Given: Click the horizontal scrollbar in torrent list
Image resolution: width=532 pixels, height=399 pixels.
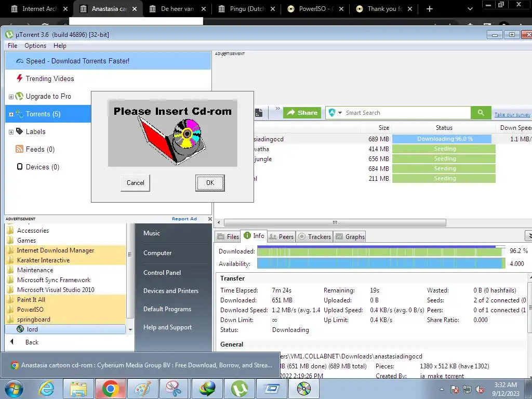Looking at the screenshot, I should click(335, 222).
